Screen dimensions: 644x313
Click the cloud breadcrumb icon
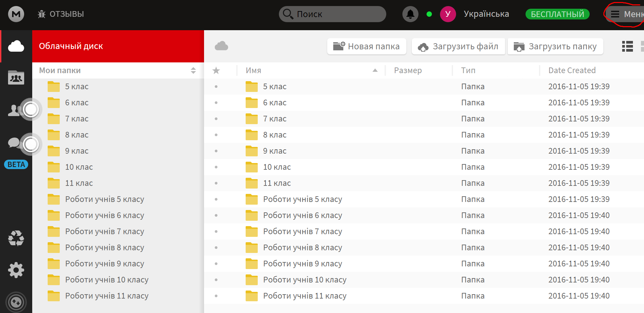[x=221, y=46]
